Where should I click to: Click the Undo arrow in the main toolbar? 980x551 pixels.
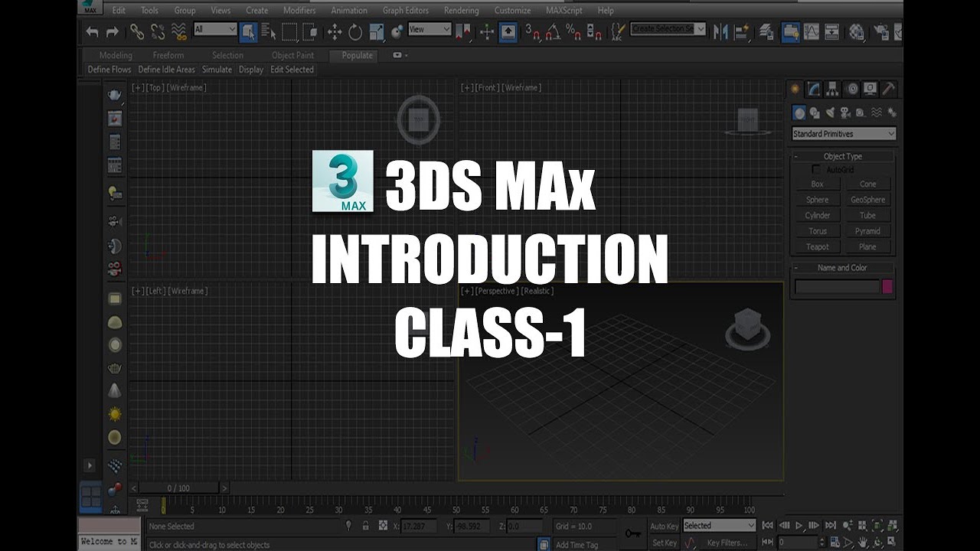[x=92, y=31]
